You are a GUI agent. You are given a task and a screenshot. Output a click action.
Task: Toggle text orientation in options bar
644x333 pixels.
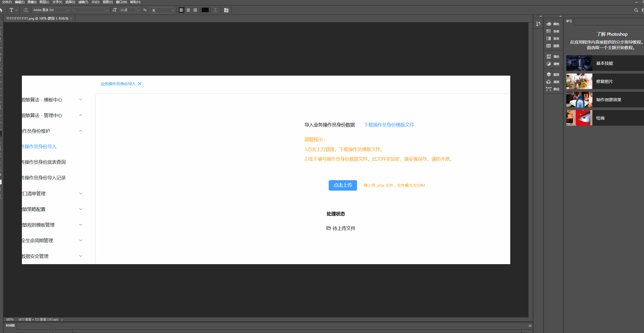pos(26,10)
